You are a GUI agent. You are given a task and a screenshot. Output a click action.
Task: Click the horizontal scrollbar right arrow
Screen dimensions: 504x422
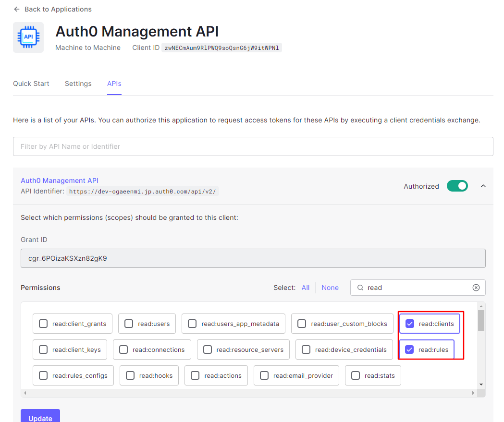coord(473,393)
